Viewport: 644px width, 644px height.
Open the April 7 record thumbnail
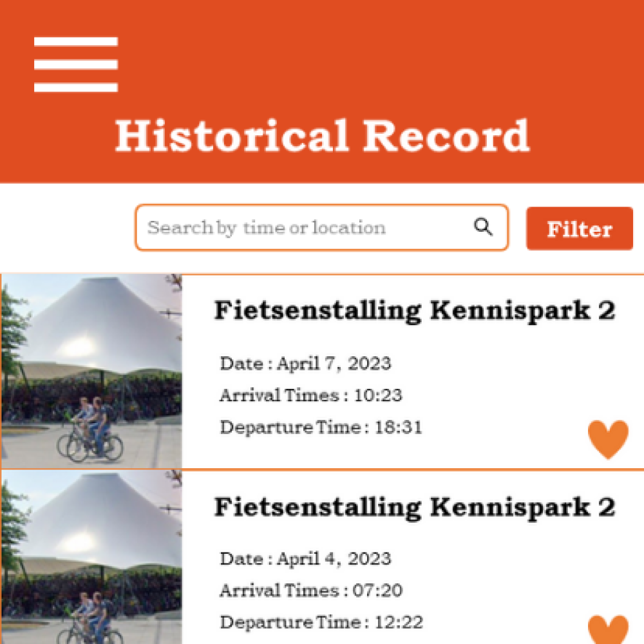pyautogui.click(x=91, y=372)
